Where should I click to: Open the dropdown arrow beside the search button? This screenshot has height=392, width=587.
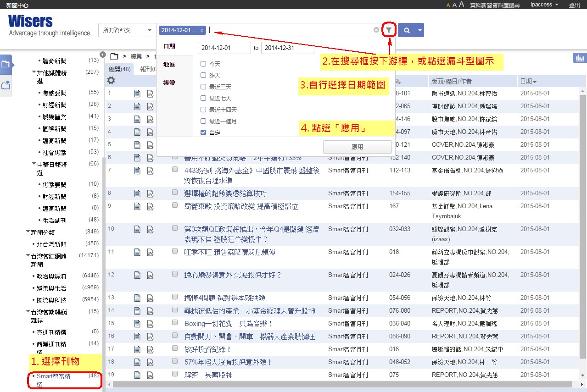pos(419,30)
